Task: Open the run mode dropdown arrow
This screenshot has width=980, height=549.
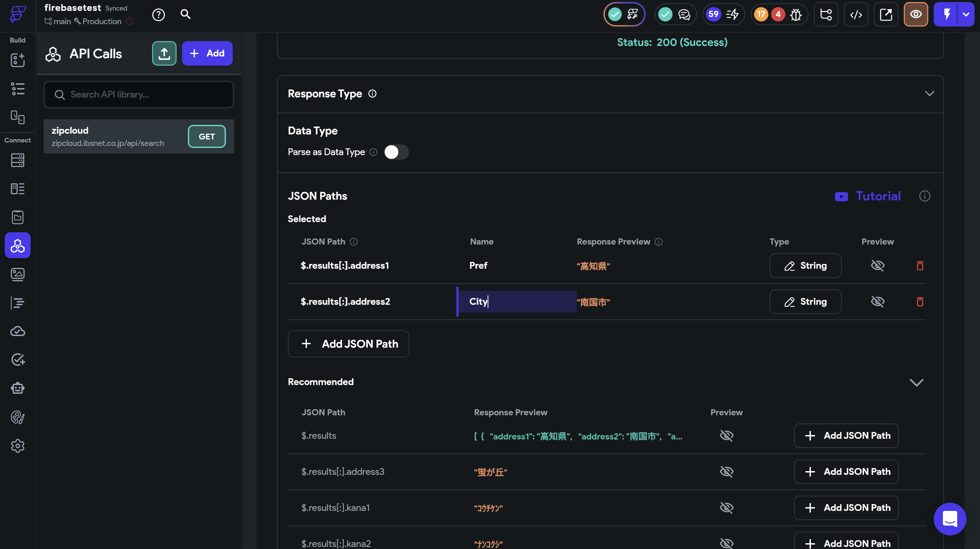Action: tap(966, 14)
